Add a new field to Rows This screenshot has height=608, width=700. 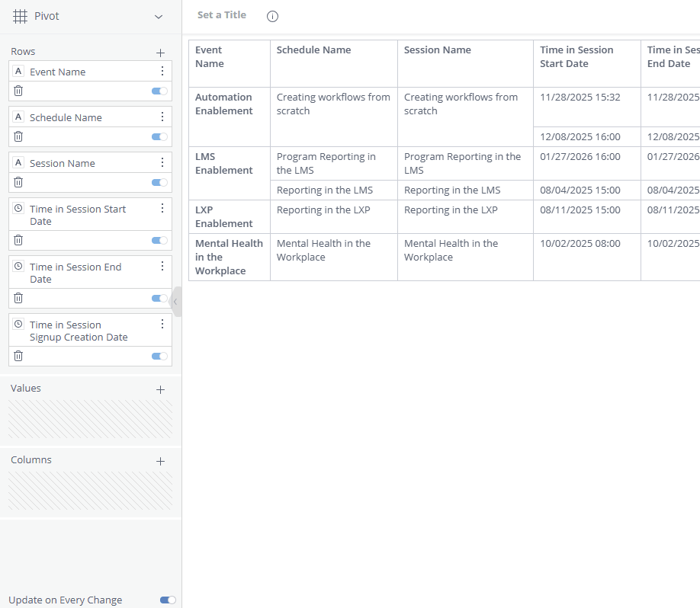(160, 53)
